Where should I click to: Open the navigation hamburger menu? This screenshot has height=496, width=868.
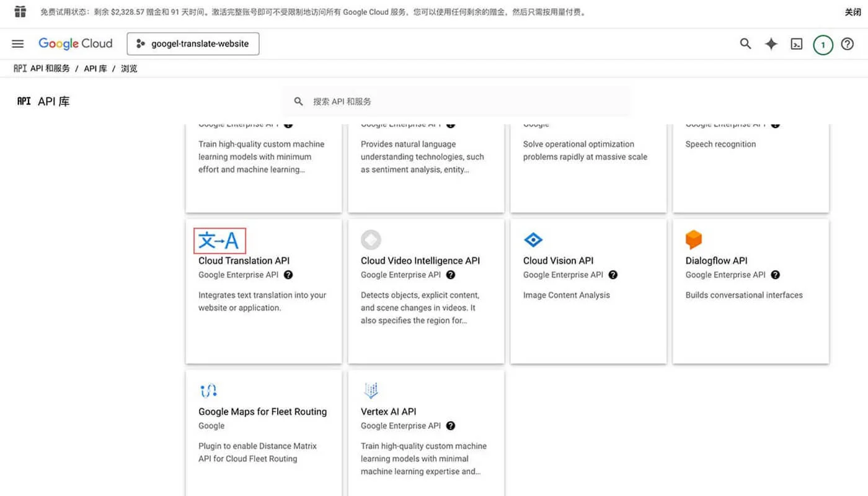(x=17, y=43)
